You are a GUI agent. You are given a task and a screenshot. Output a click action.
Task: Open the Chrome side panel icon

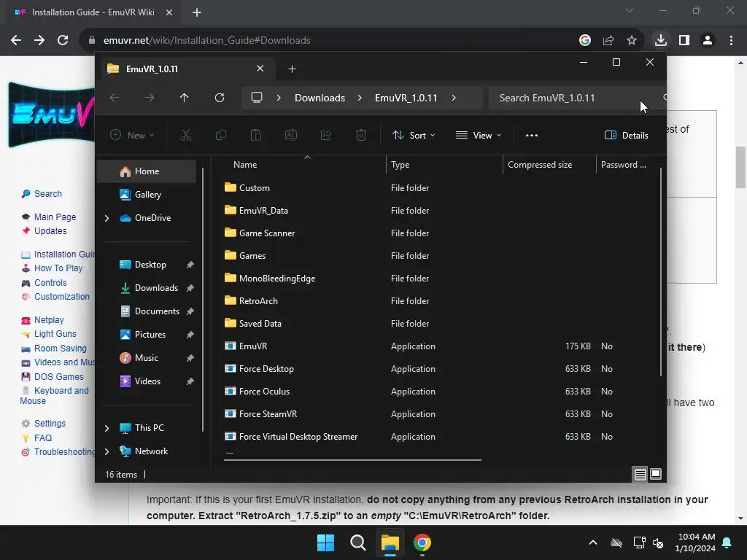[684, 40]
